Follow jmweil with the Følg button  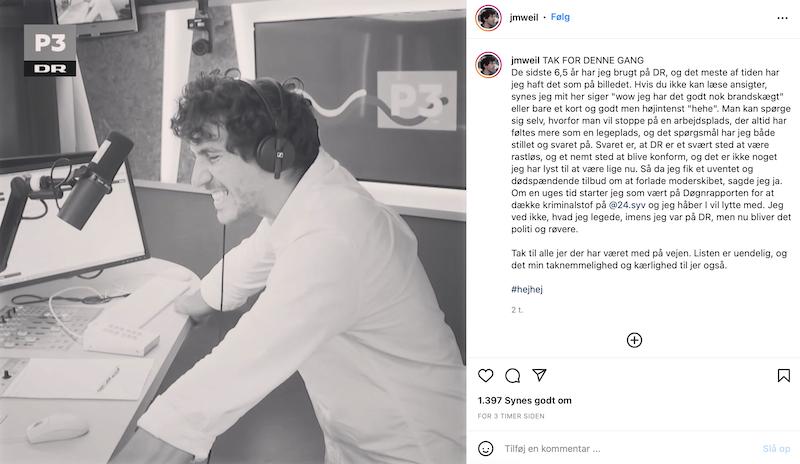tap(560, 17)
